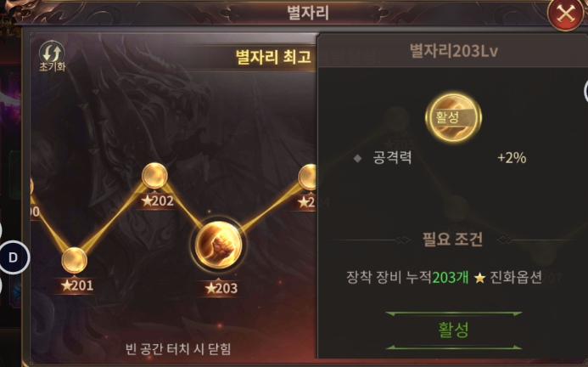The height and width of the screenshot is (367, 588).
Task: Click the 빈 공간 터치 시 닫힘 hint
Action: tap(178, 349)
